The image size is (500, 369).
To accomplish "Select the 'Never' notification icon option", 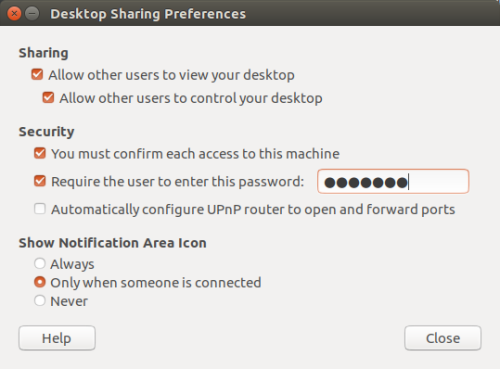I will tap(40, 301).
